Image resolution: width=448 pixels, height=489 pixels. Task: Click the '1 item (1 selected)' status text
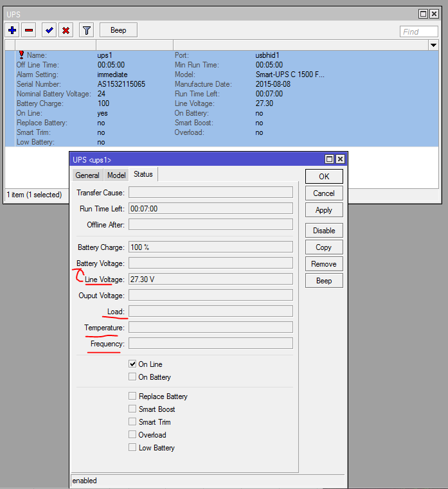click(34, 195)
